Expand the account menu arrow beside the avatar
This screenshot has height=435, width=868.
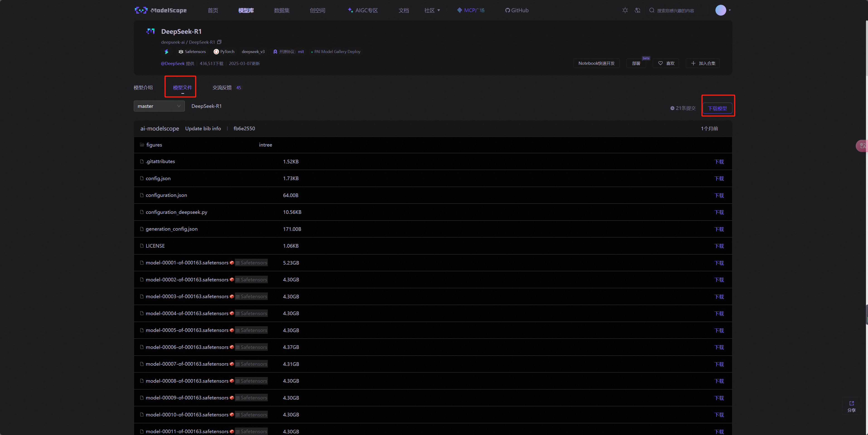tap(730, 10)
